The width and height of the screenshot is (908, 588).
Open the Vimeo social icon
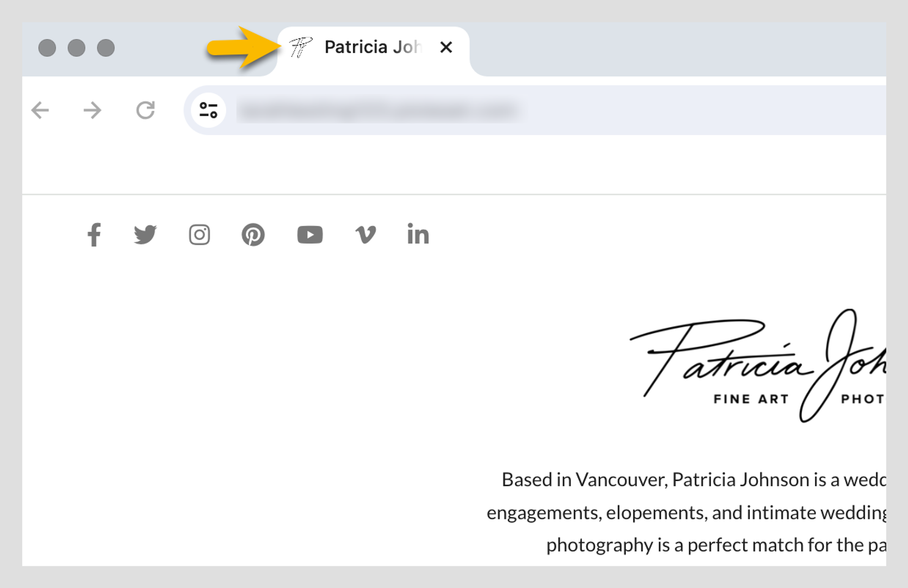366,235
